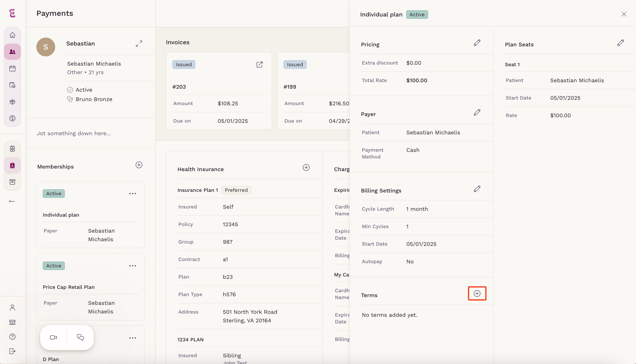The image size is (636, 364).
Task: Open options menu for Price Cap Retail Plan
Action: click(x=132, y=266)
